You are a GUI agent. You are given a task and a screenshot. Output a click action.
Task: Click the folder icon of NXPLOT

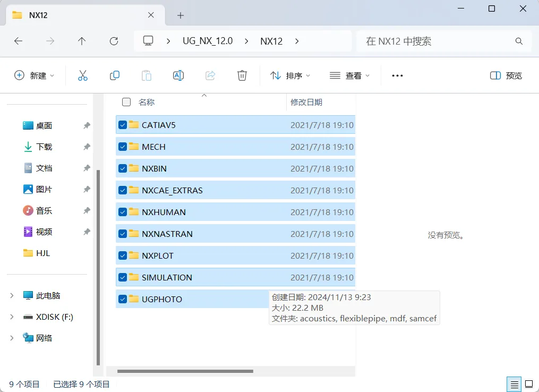[x=134, y=255]
